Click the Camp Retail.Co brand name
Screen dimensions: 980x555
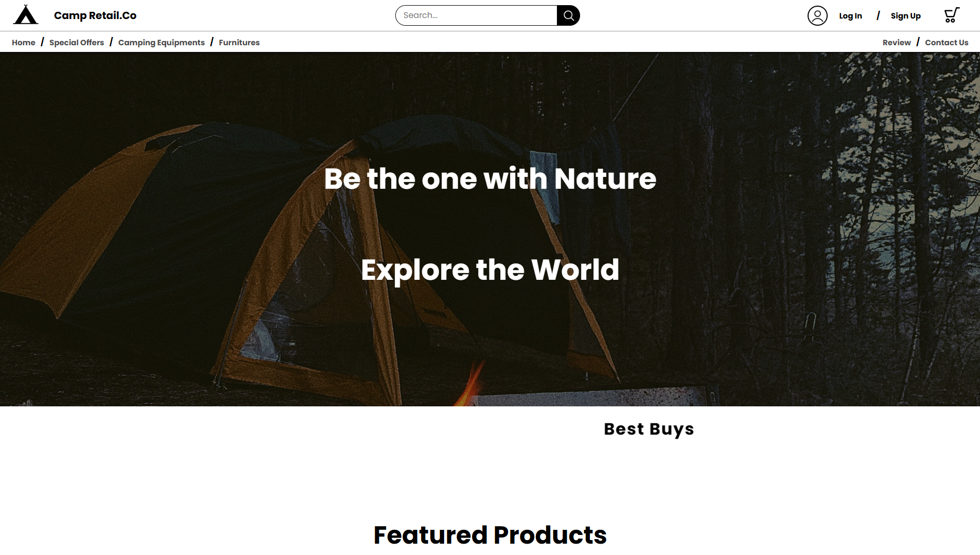(x=95, y=15)
